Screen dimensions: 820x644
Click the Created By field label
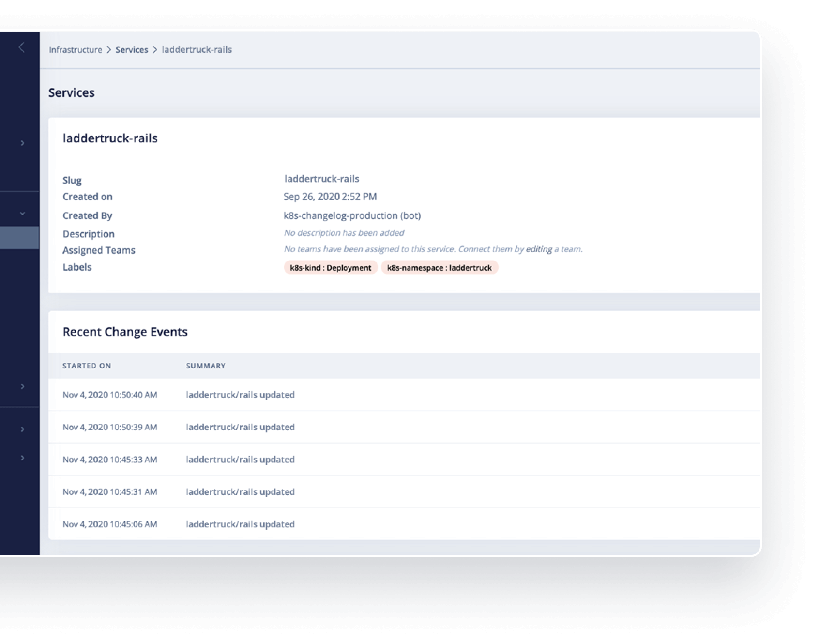click(87, 216)
